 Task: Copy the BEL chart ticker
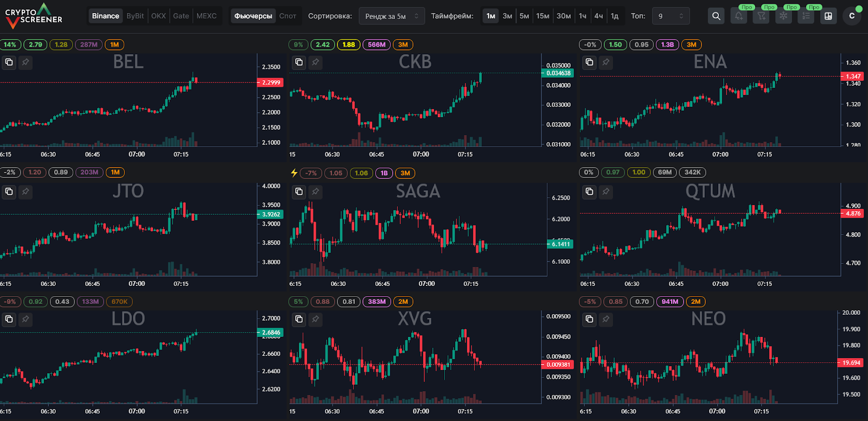tap(9, 62)
